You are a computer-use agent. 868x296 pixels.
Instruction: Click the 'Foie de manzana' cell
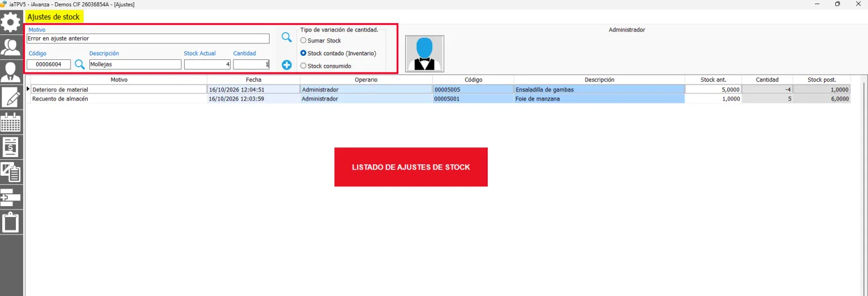pos(600,99)
